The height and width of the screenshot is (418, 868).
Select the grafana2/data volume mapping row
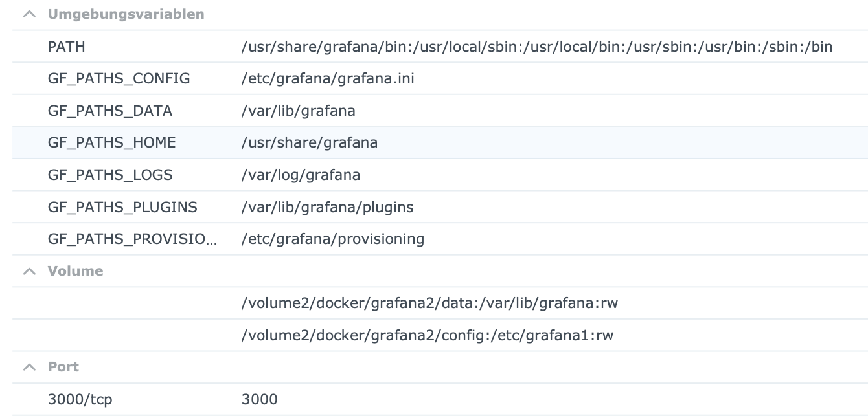click(429, 303)
